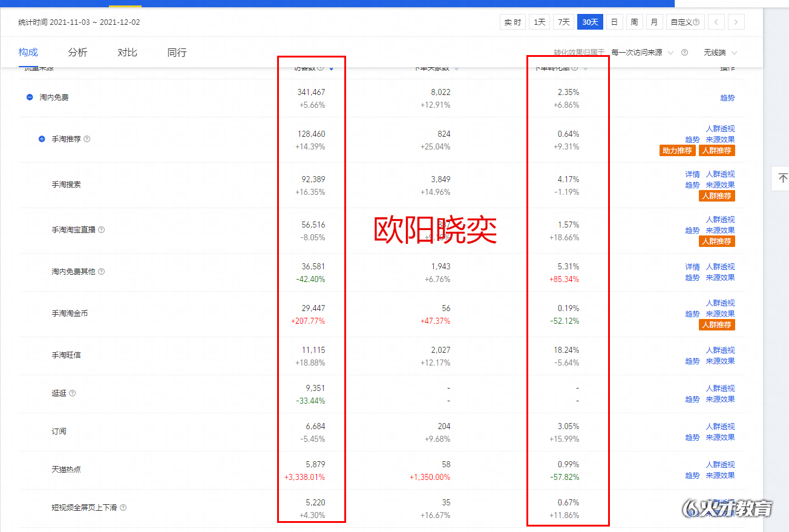The image size is (789, 532).
Task: Open 详情 link for 手淘搜索
Action: tap(692, 174)
